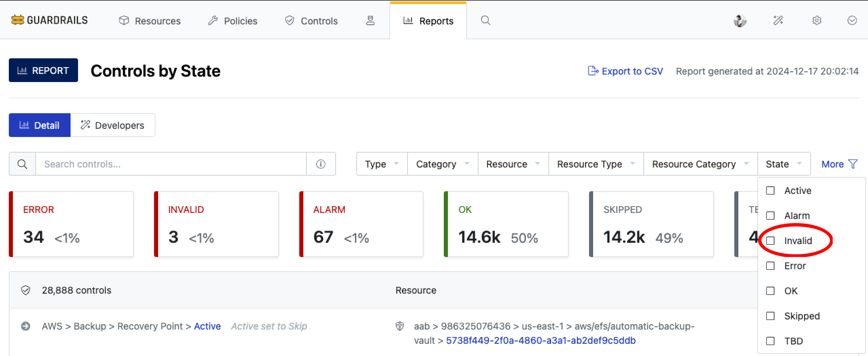Switch to the Developers view tab
This screenshot has height=356, width=868.
113,125
